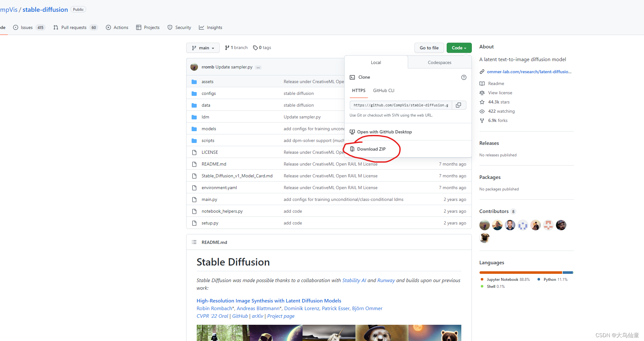Screen dimensions: 644x341
Task: Click the tag icon beside 0 tags
Action: tap(255, 48)
